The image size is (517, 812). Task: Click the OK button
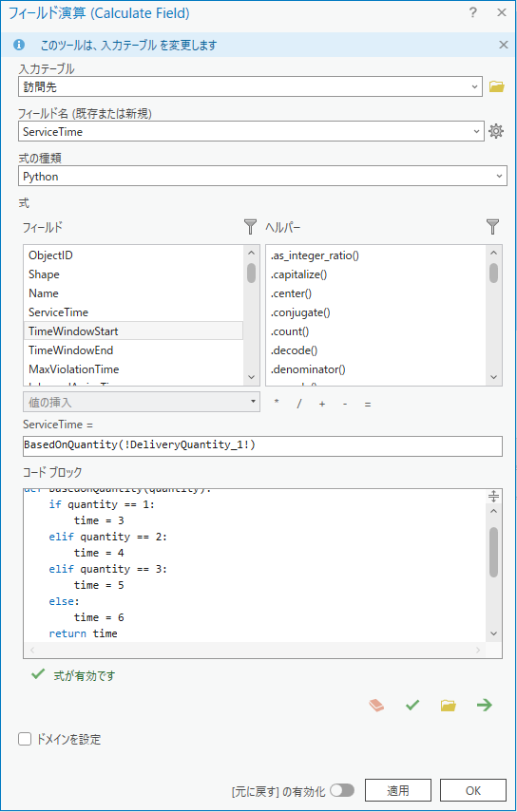[473, 791]
